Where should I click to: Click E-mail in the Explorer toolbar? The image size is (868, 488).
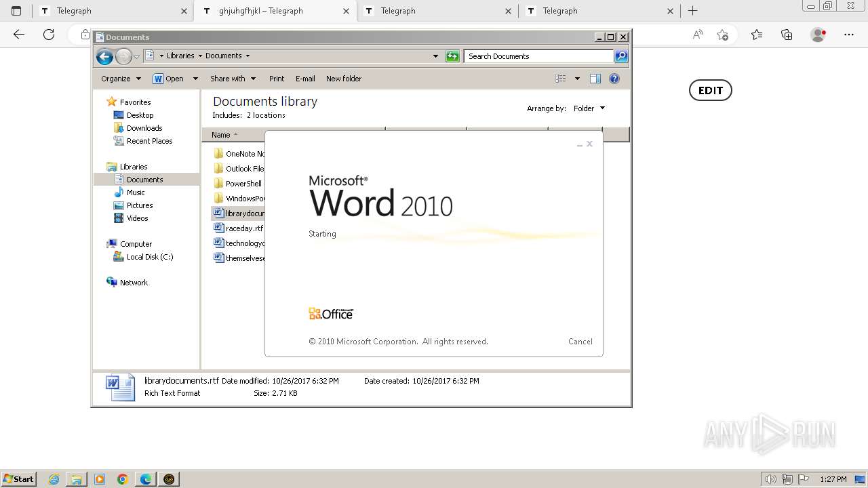pos(305,79)
